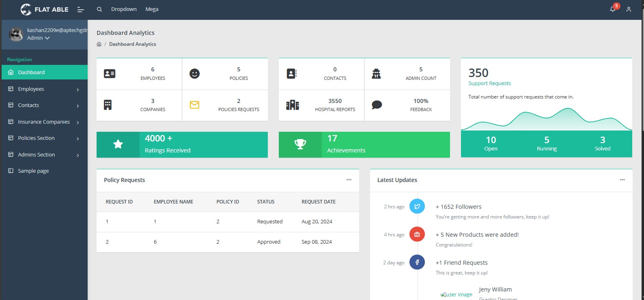Image resolution: width=644 pixels, height=300 pixels.
Task: Click the Facebook icon for Friend Requests
Action: click(x=417, y=262)
